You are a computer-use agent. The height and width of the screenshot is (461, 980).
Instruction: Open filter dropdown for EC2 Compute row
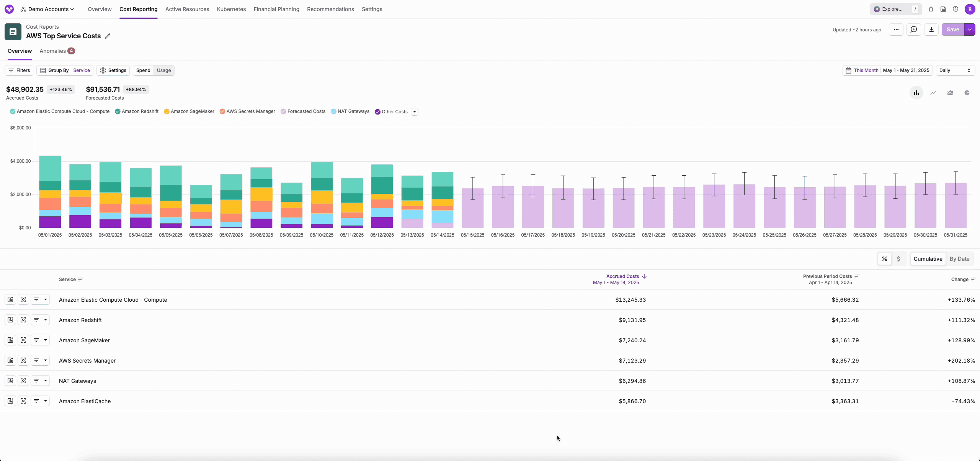(40, 299)
